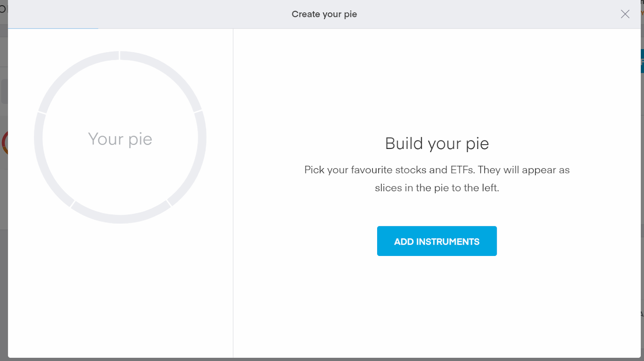
Task: Click the empty area below ADD INSTRUMENTS button
Action: pyautogui.click(x=437, y=306)
